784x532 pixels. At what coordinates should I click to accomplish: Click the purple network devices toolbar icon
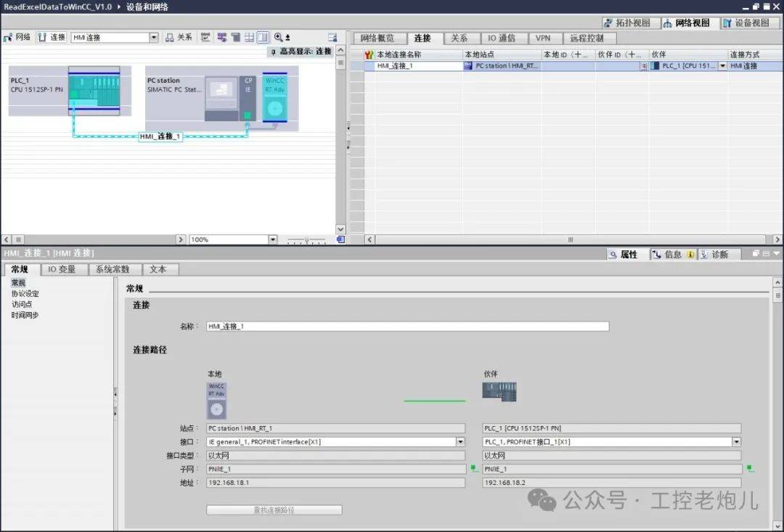[222, 38]
